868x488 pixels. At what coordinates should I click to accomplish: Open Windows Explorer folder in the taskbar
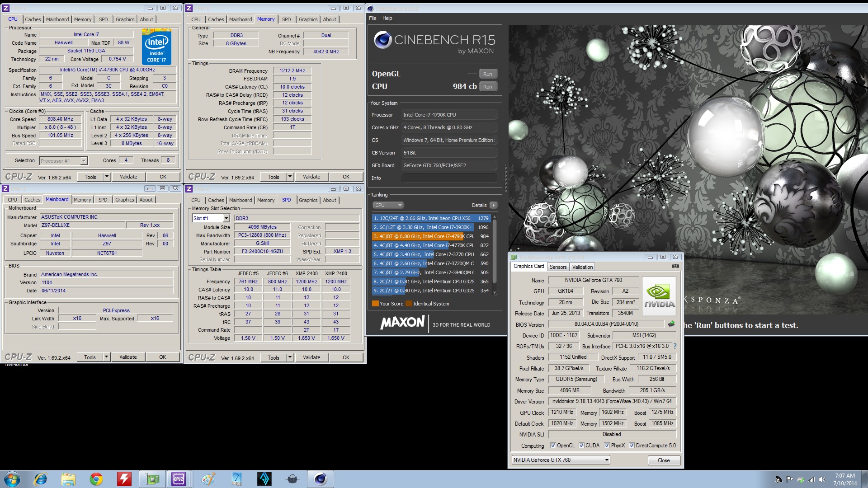[68, 479]
